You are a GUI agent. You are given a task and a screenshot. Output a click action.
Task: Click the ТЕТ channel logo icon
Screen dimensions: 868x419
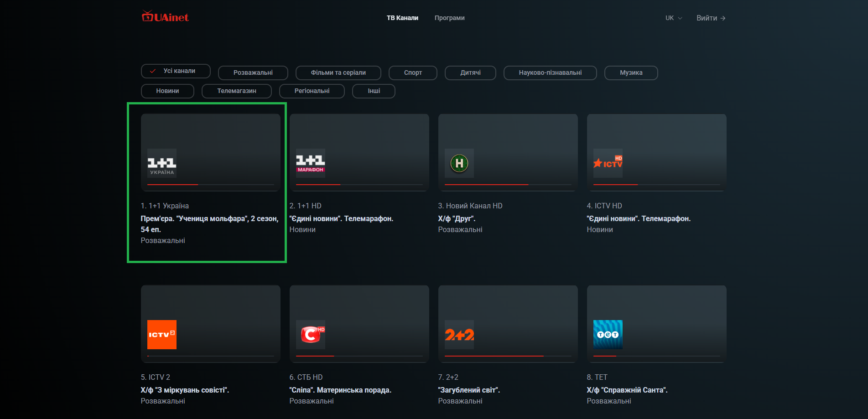[608, 334]
